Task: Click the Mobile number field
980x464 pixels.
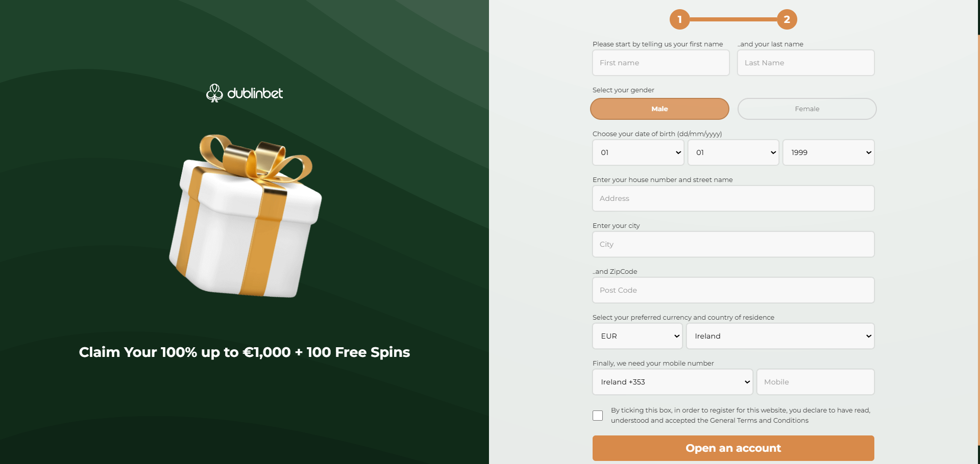Action: click(815, 382)
